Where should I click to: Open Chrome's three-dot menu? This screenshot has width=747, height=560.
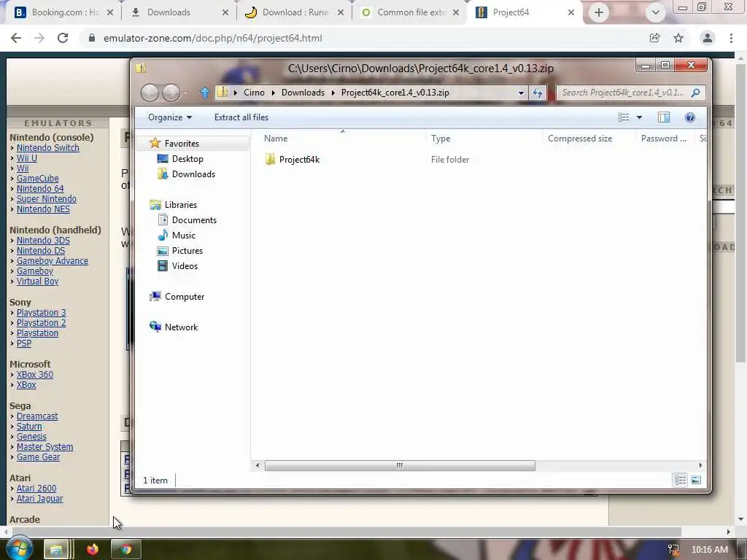[731, 38]
